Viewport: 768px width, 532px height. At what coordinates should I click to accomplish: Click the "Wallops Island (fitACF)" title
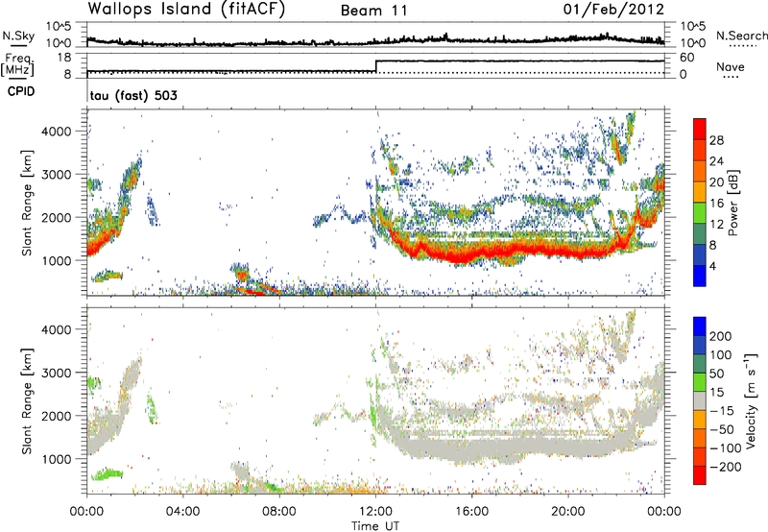186,10
